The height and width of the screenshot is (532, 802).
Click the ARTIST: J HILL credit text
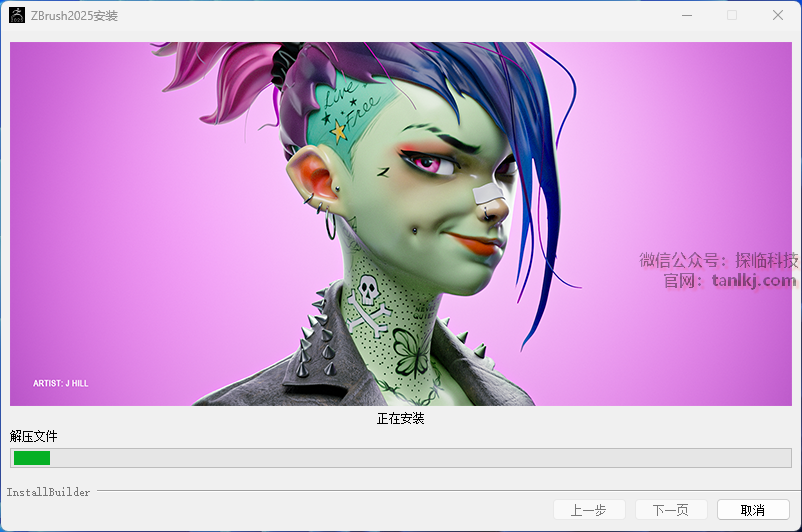[x=60, y=383]
